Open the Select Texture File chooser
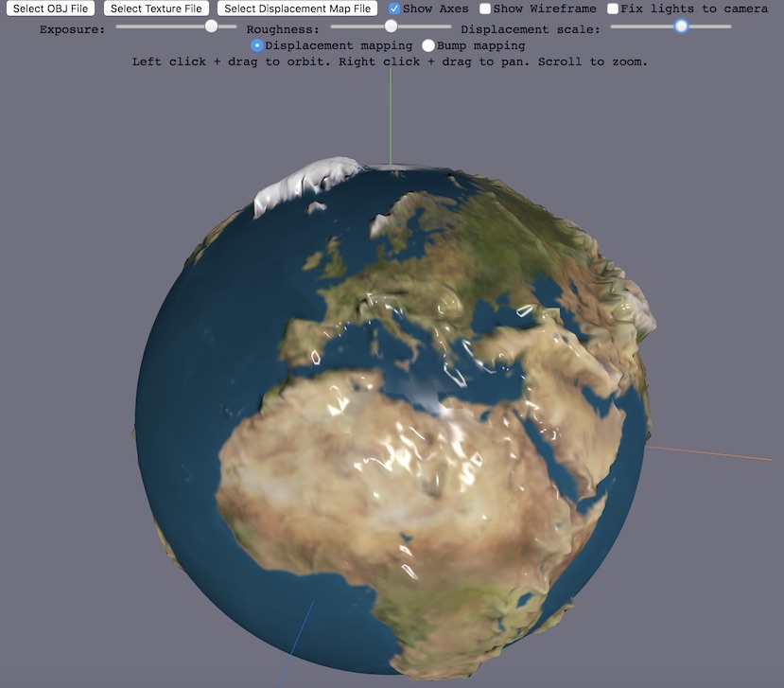This screenshot has height=688, width=784. click(156, 9)
